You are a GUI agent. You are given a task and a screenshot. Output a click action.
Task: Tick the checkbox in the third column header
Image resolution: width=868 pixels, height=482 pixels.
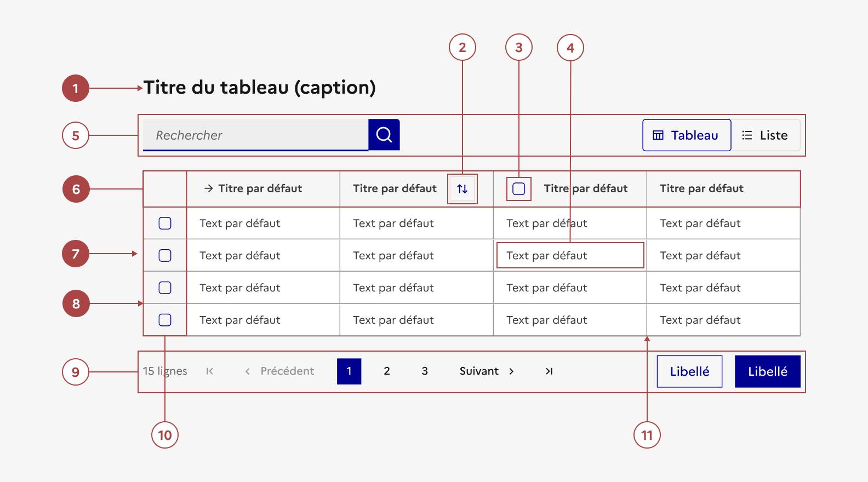[518, 189]
